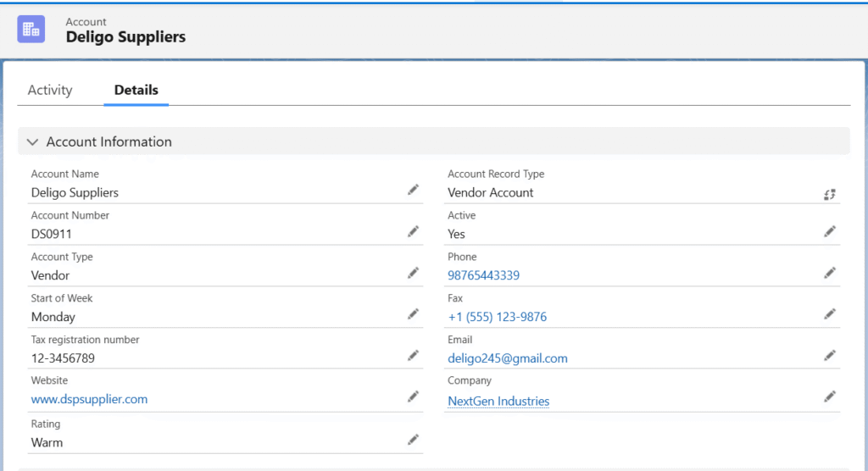Click the Account building icon in header
Screen dimensions: 868x471
click(x=31, y=29)
